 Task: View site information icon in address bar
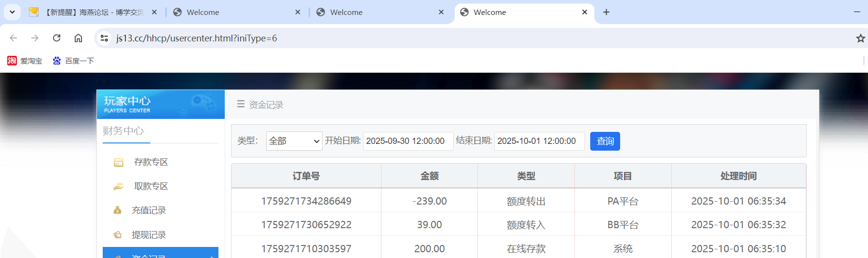click(x=104, y=38)
